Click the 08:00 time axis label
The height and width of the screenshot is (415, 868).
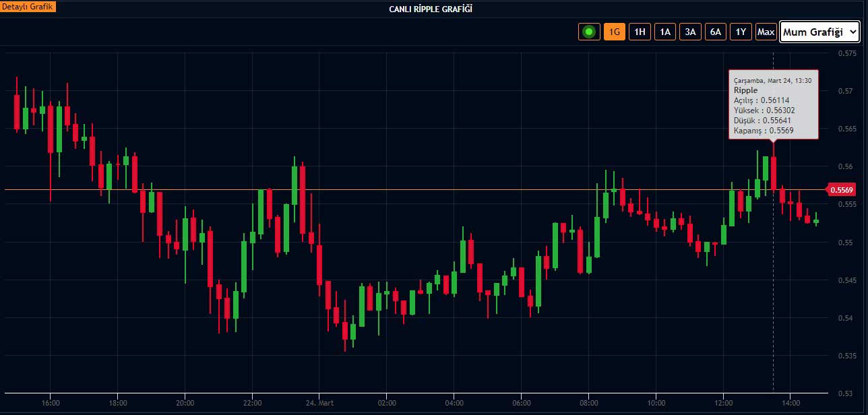(x=589, y=403)
